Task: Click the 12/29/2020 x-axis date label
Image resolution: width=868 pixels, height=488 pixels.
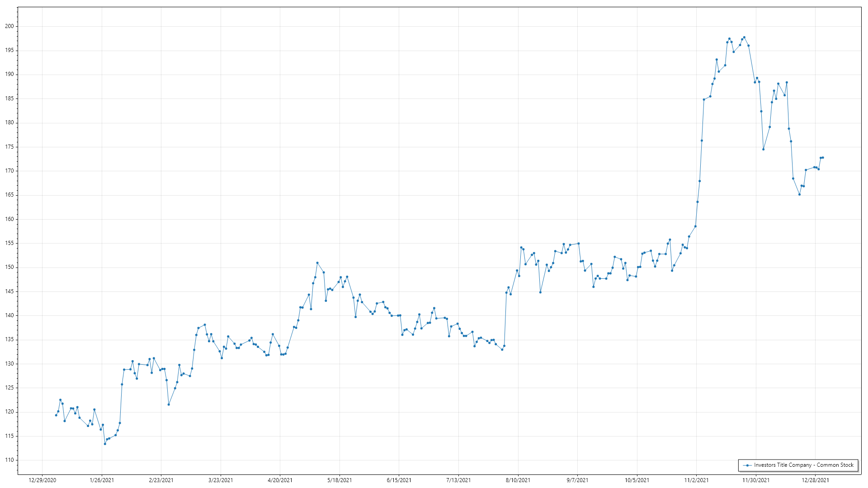Action: [x=42, y=480]
